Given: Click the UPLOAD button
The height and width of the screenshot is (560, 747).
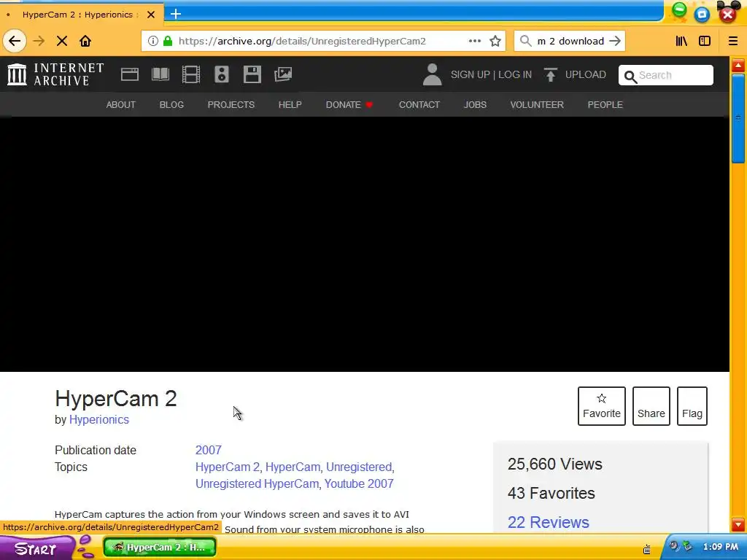Looking at the screenshot, I should [x=575, y=75].
